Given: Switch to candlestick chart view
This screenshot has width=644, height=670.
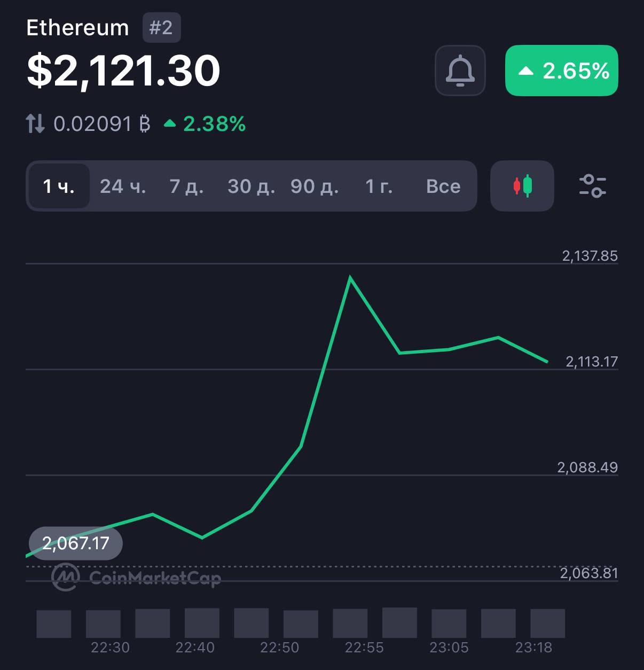Looking at the screenshot, I should [x=522, y=186].
